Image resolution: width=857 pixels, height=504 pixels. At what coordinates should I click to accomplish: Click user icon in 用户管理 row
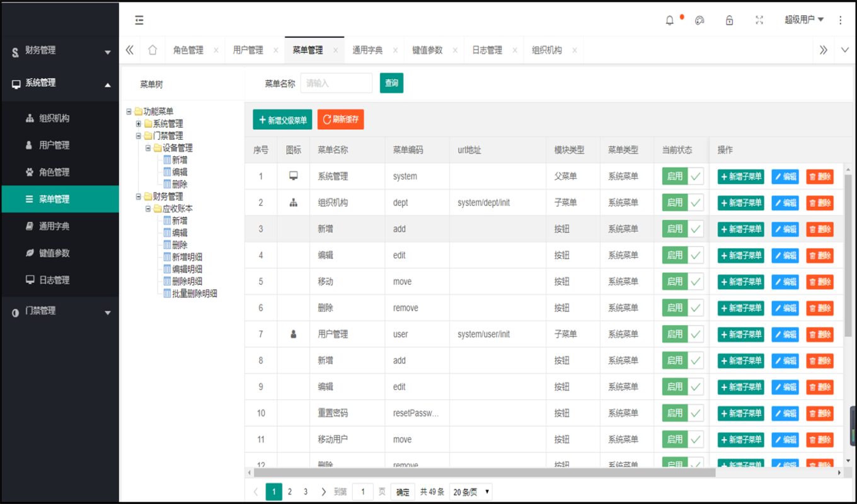pyautogui.click(x=294, y=334)
